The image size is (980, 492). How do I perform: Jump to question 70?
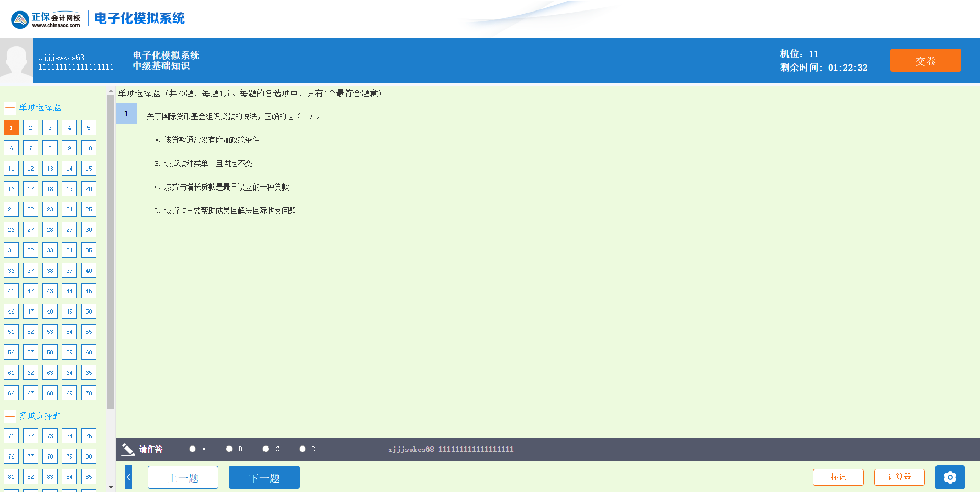point(89,393)
